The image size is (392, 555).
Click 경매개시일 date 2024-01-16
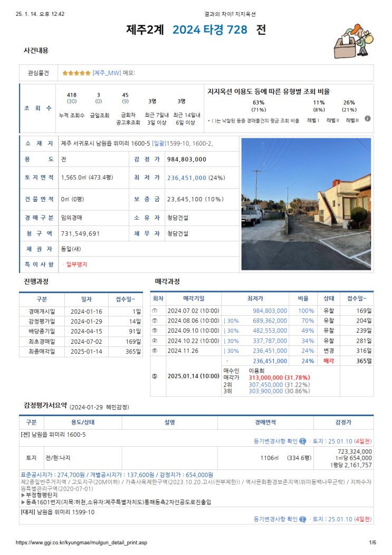point(87,312)
